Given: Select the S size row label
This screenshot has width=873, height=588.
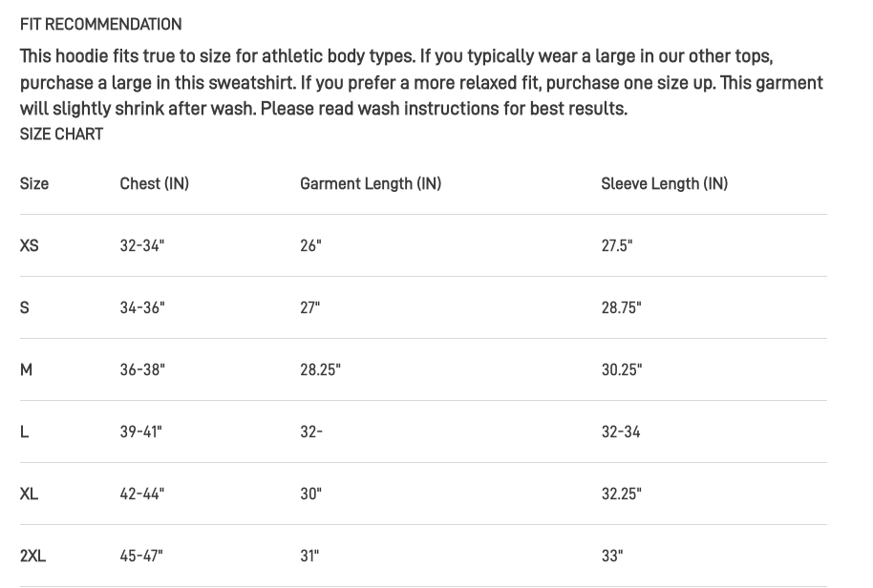Looking at the screenshot, I should coord(25,307).
